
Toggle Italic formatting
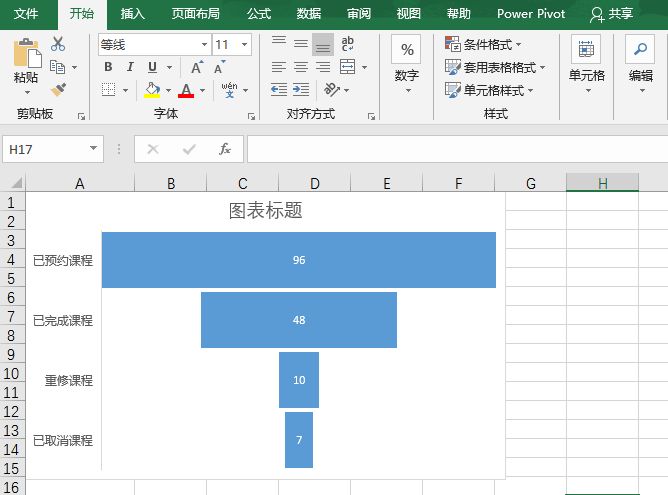[130, 67]
